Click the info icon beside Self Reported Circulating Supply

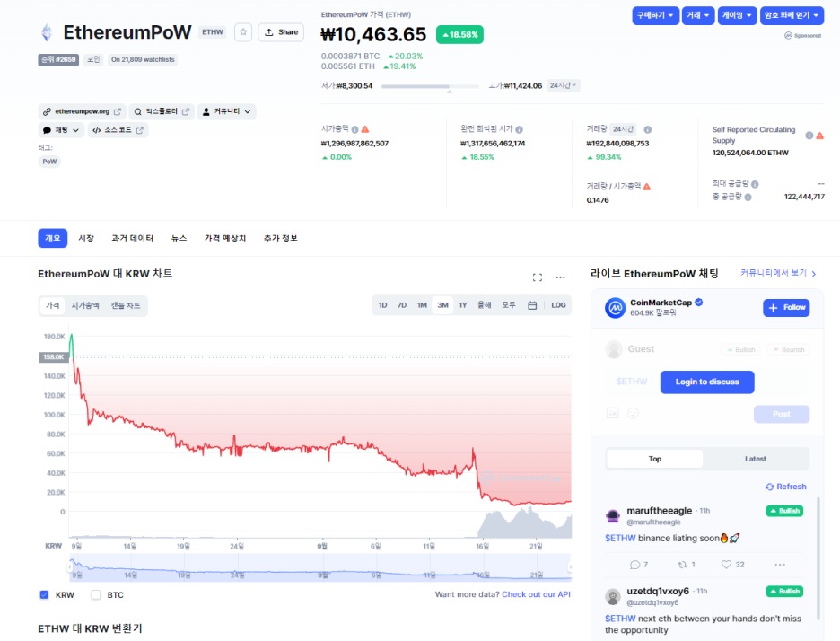(809, 136)
